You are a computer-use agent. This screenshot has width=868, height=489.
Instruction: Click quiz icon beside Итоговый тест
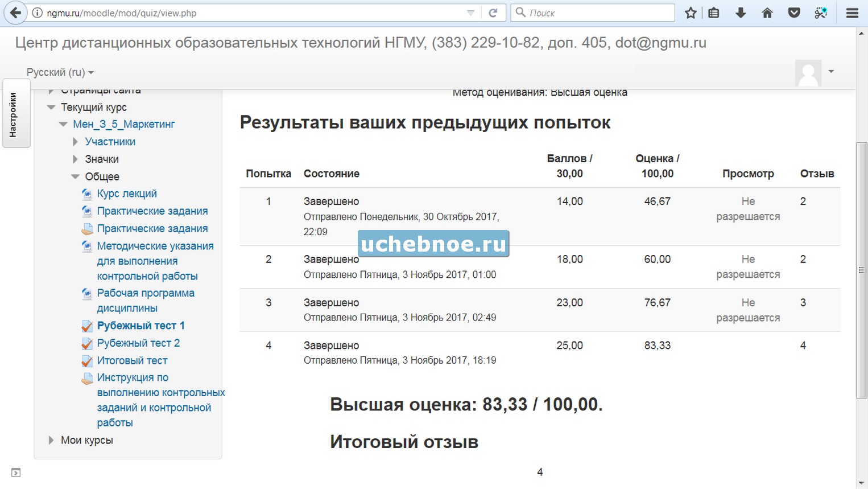pyautogui.click(x=87, y=361)
